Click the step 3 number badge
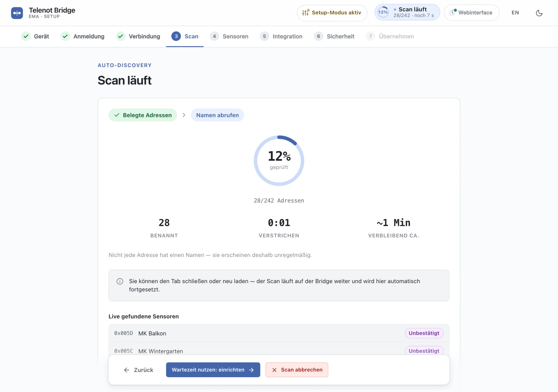The width and height of the screenshot is (558, 392). click(x=176, y=36)
